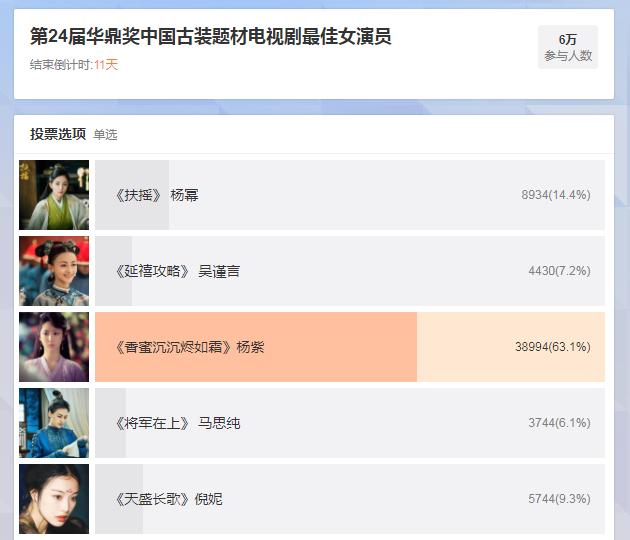Image resolution: width=630 pixels, height=540 pixels.
Task: Click the poll title 第24届华鼎奖
Action: pos(210,37)
